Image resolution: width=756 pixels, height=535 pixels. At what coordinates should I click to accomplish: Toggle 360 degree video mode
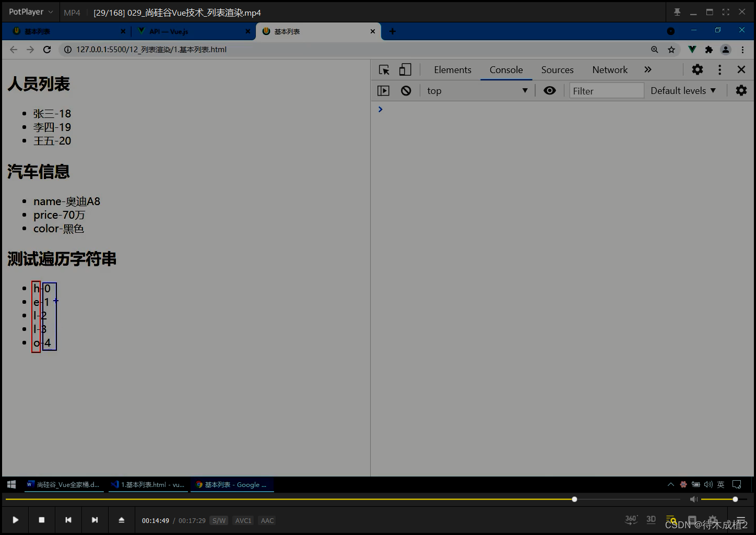point(631,519)
